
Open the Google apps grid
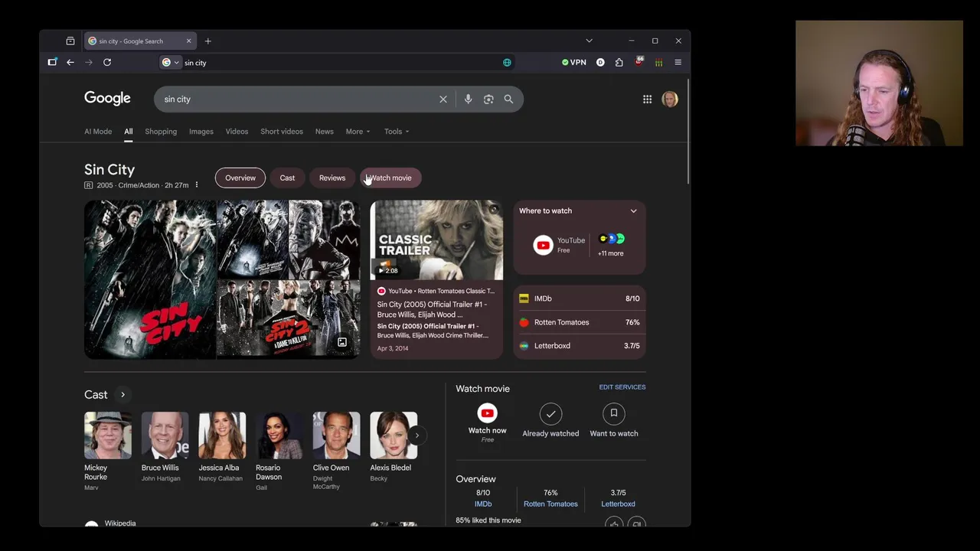click(x=647, y=99)
